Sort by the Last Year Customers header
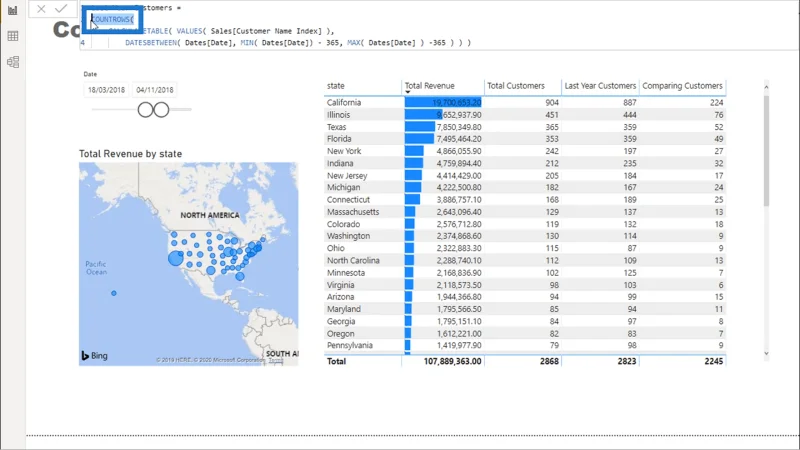This screenshot has width=800, height=450. 600,86
